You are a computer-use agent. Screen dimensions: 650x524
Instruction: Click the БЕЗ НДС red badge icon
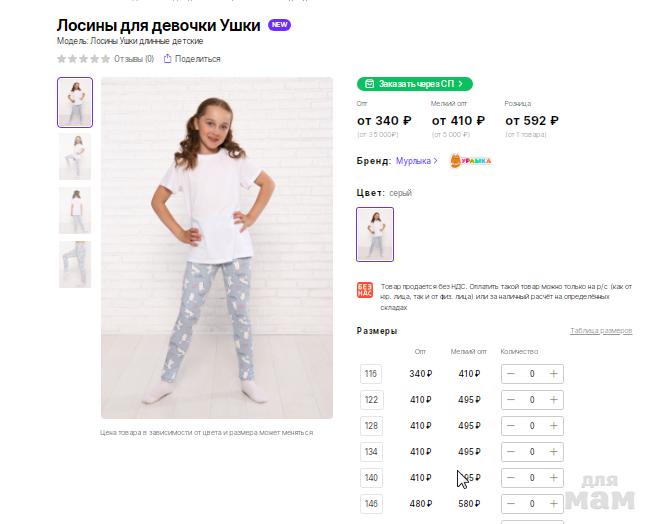click(365, 290)
